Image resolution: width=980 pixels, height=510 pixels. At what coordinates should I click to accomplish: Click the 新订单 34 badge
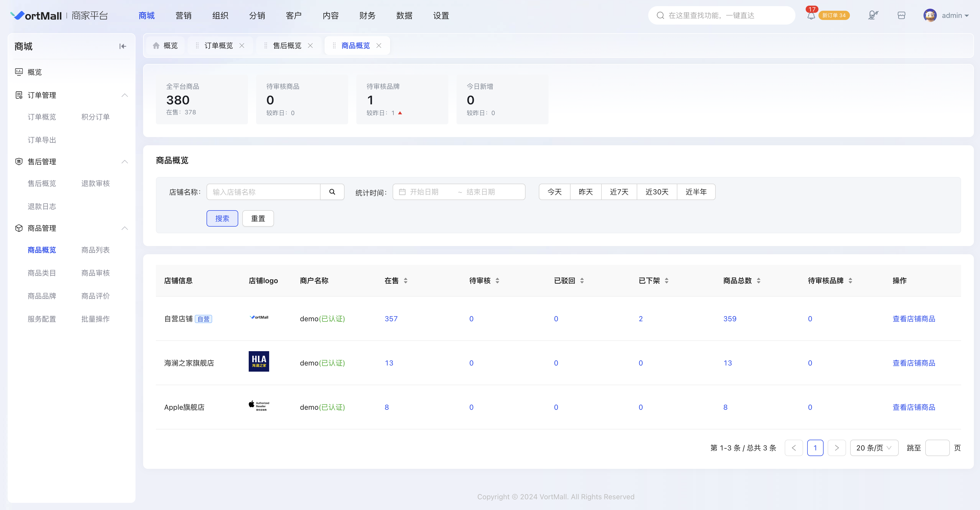[x=834, y=15]
